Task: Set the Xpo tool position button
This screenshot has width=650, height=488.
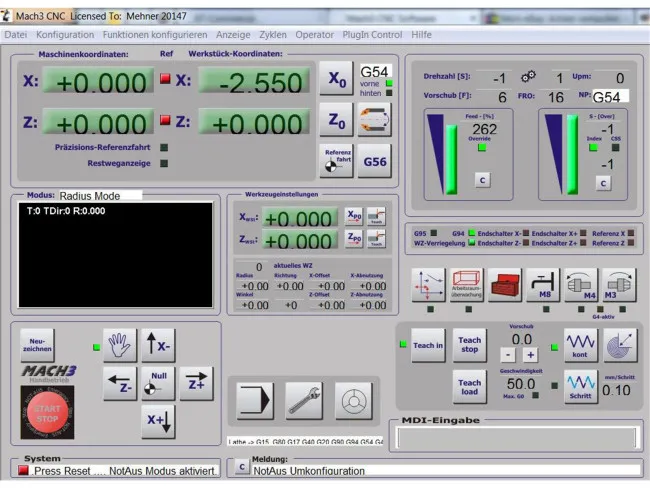Action: pos(354,216)
